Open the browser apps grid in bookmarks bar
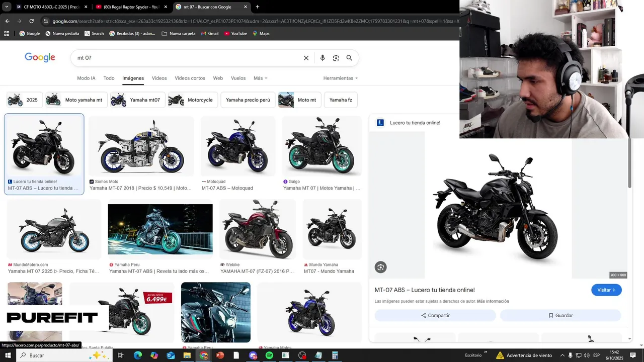This screenshot has width=644, height=362. coord(7,34)
